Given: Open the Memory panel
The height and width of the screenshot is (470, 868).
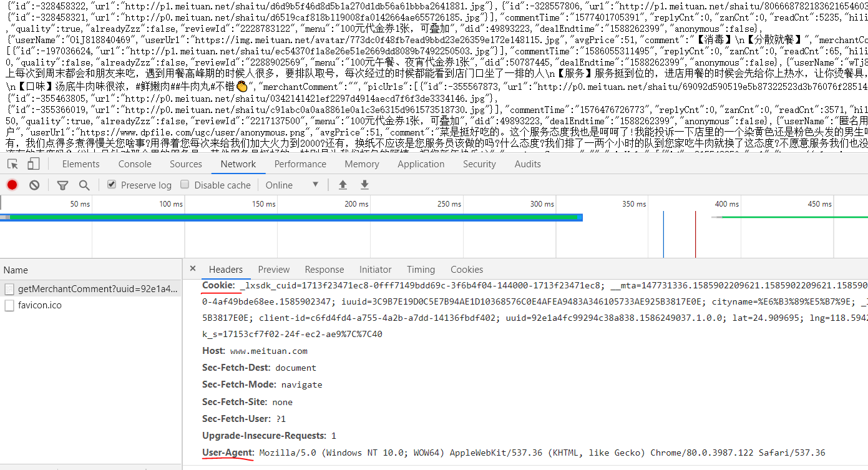Looking at the screenshot, I should (362, 164).
